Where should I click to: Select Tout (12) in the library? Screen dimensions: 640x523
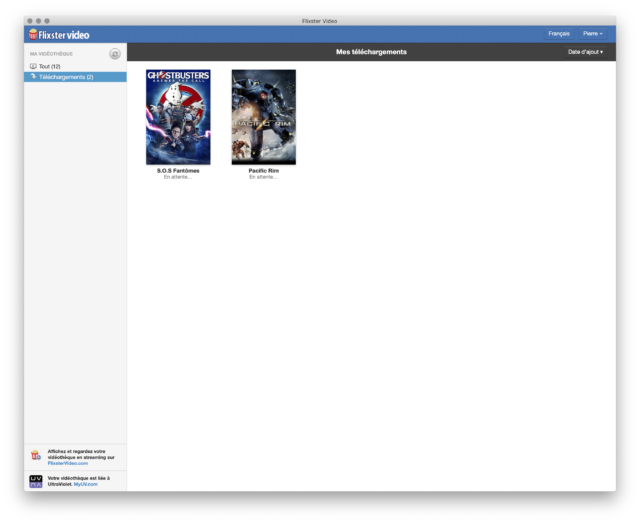(75, 66)
